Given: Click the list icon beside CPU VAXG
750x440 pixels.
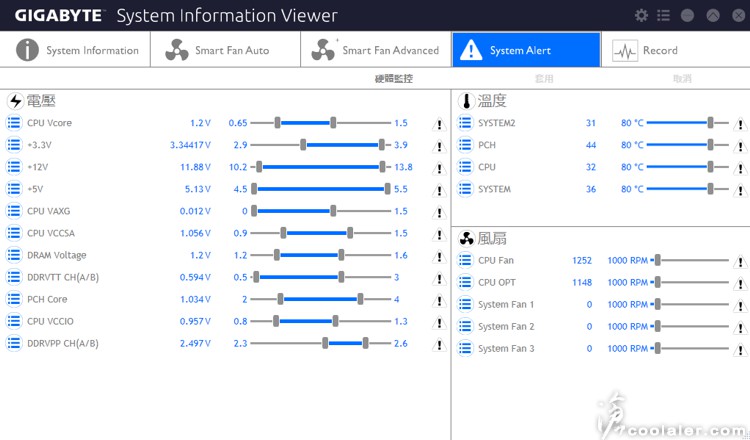Looking at the screenshot, I should coord(14,211).
